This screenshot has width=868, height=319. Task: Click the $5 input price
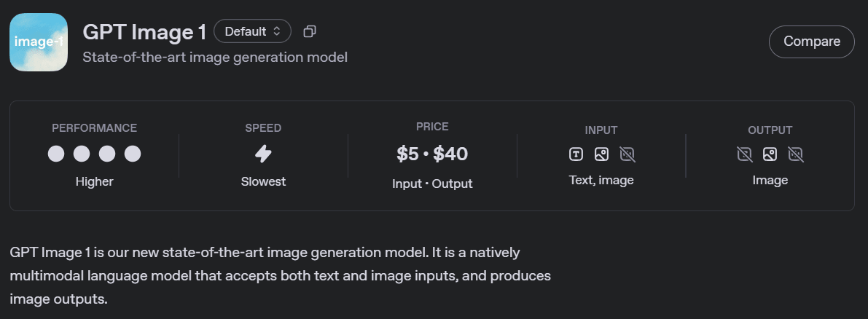point(407,154)
